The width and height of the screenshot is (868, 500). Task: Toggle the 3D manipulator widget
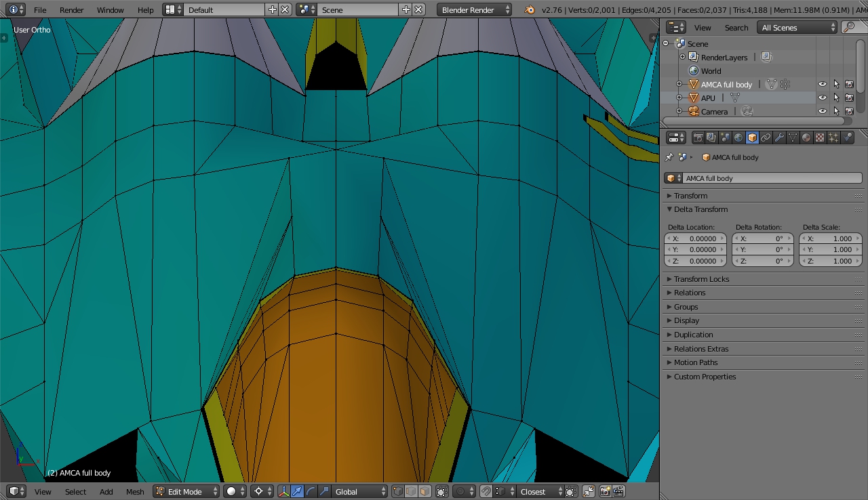click(284, 491)
